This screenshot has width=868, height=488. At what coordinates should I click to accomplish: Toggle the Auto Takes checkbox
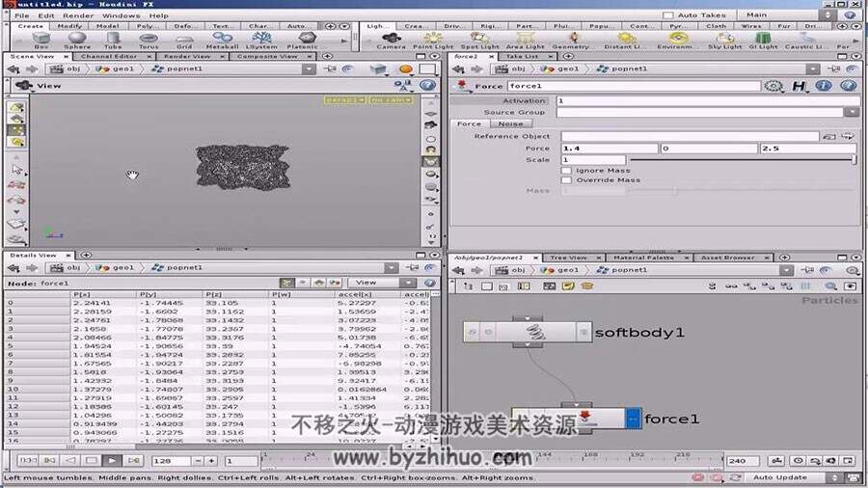point(668,15)
